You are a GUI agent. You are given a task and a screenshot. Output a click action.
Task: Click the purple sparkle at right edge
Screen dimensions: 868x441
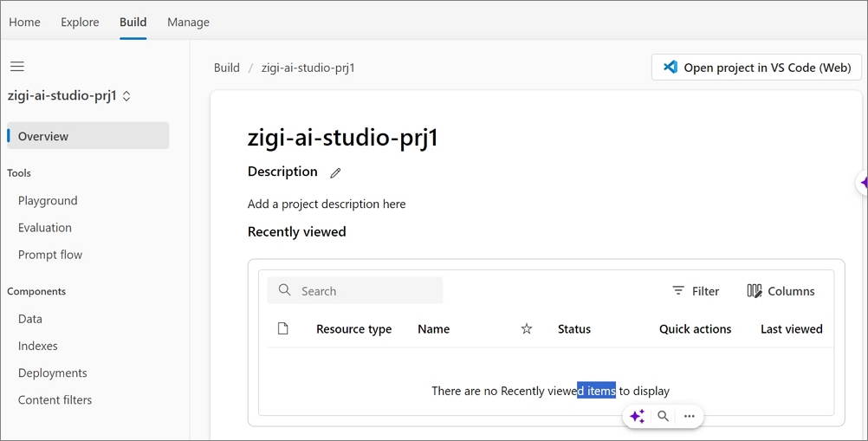pyautogui.click(x=865, y=182)
